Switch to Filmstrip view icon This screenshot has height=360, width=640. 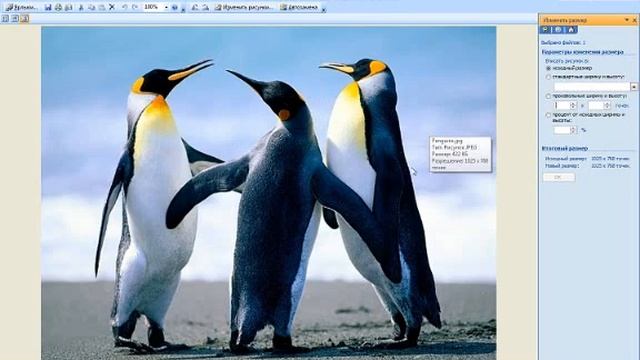coord(15,19)
